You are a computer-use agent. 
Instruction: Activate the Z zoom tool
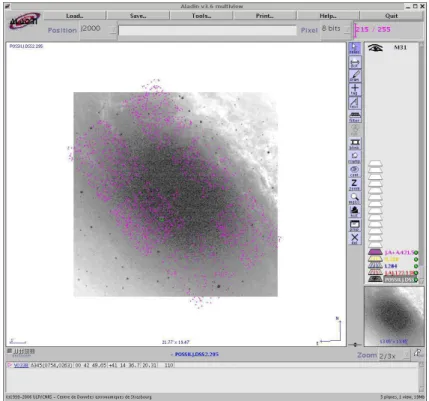(354, 184)
